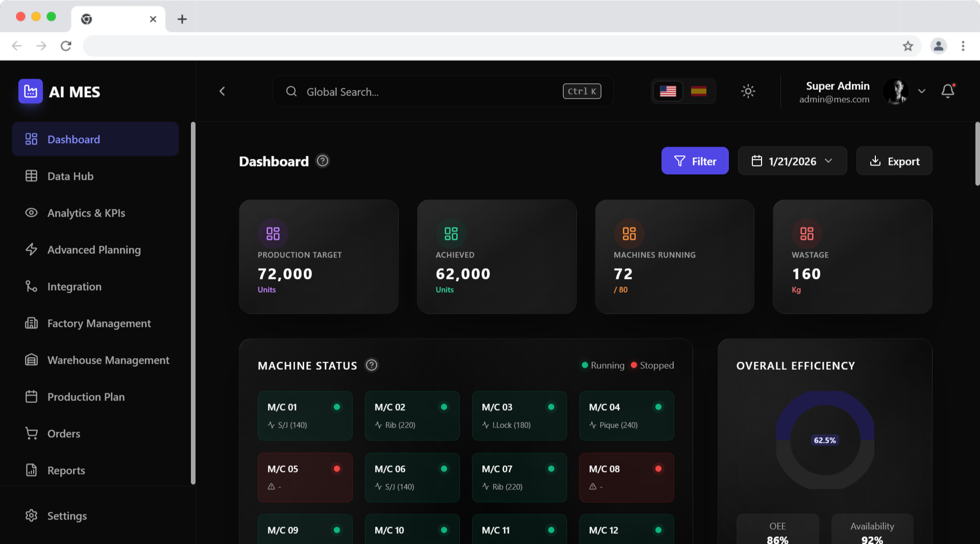Image resolution: width=980 pixels, height=544 pixels.
Task: Click the AI MES logo icon
Action: (31, 91)
